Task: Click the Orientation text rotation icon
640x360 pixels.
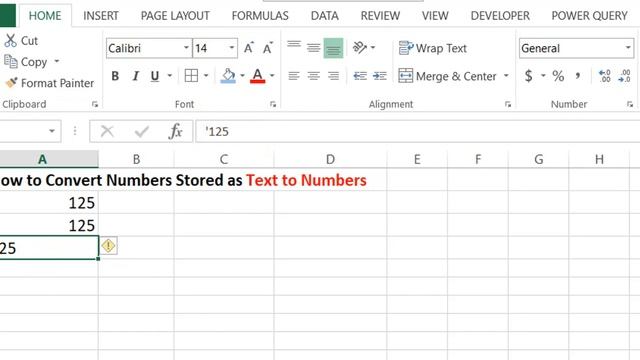Action: (359, 47)
